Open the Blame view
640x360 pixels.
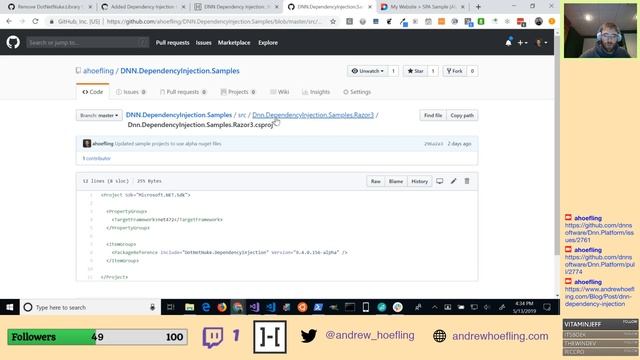(396, 181)
